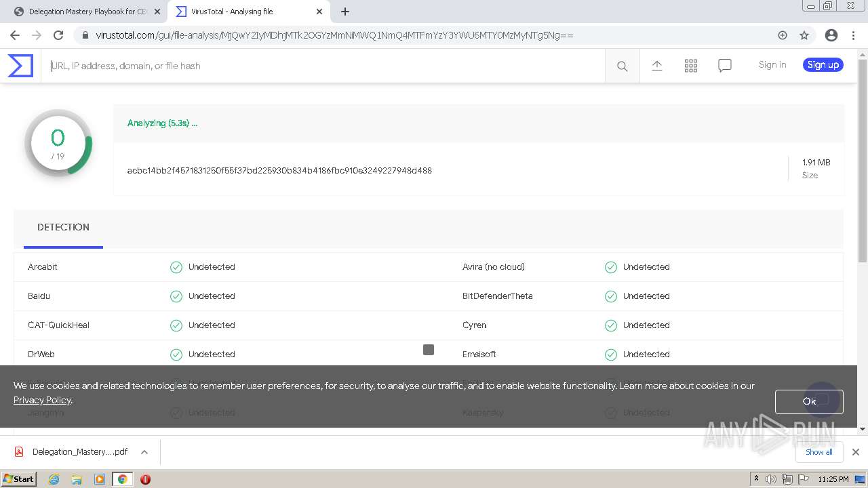
Task: Expand the Delegation_Mastery download options chevron
Action: 144,452
